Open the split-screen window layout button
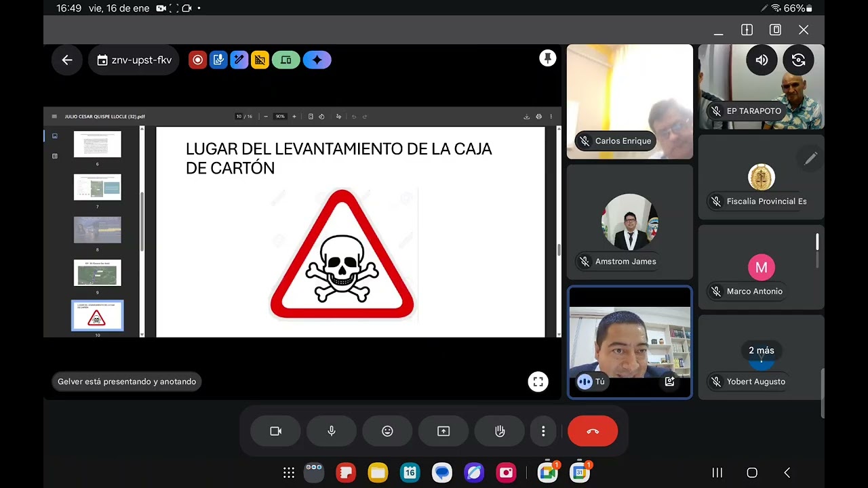Viewport: 868px width, 488px height. pos(747,30)
